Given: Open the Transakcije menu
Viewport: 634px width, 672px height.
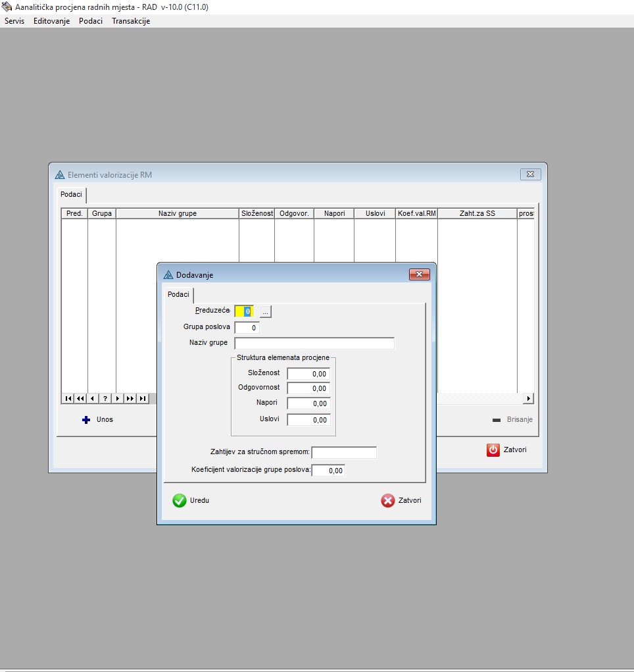Looking at the screenshot, I should [131, 21].
